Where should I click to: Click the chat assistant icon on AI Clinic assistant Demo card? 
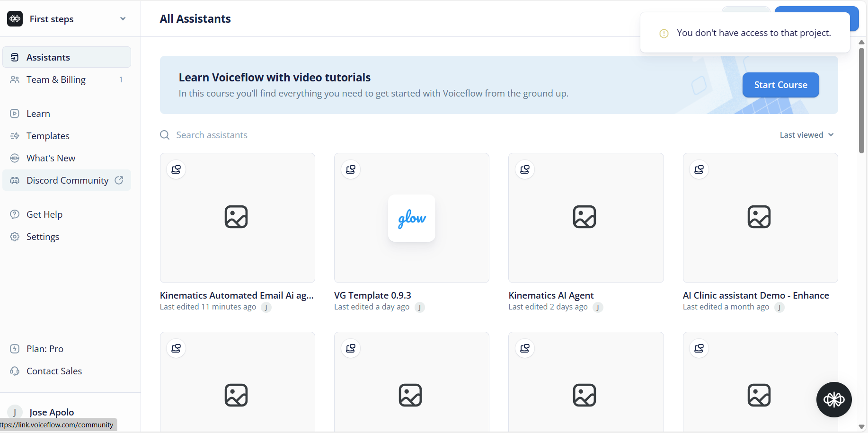coord(699,169)
